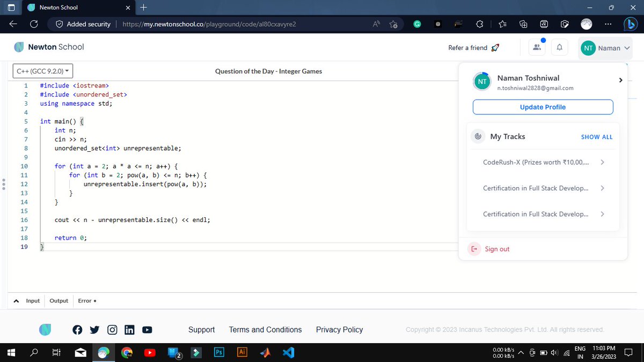
Task: Expand the Naman Toshniwal profile arrow
Action: coord(620,80)
